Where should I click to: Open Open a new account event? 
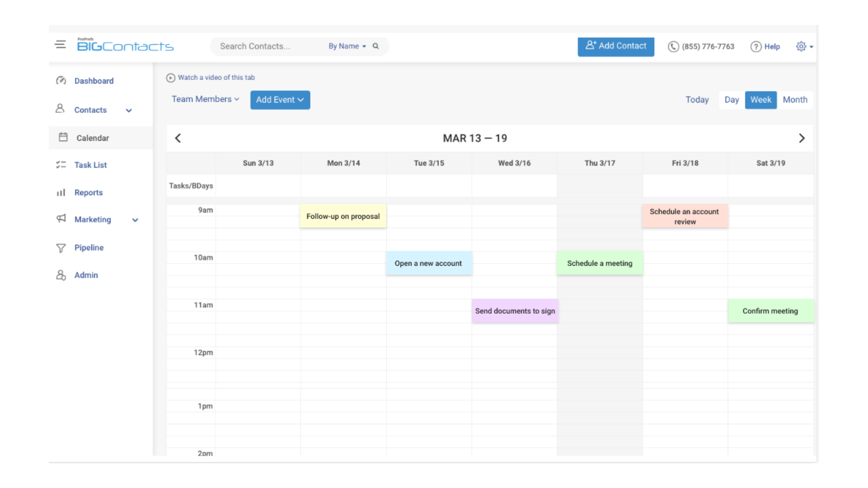pyautogui.click(x=429, y=263)
